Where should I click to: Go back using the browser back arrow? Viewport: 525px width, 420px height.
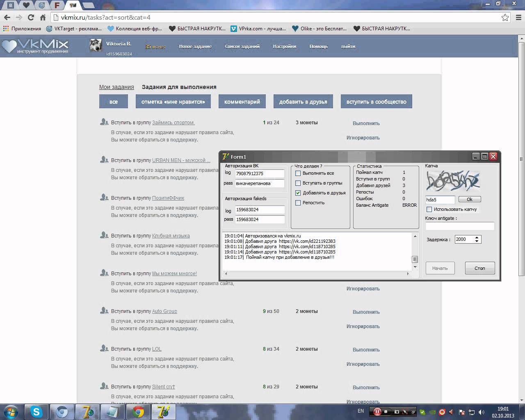pyautogui.click(x=7, y=17)
